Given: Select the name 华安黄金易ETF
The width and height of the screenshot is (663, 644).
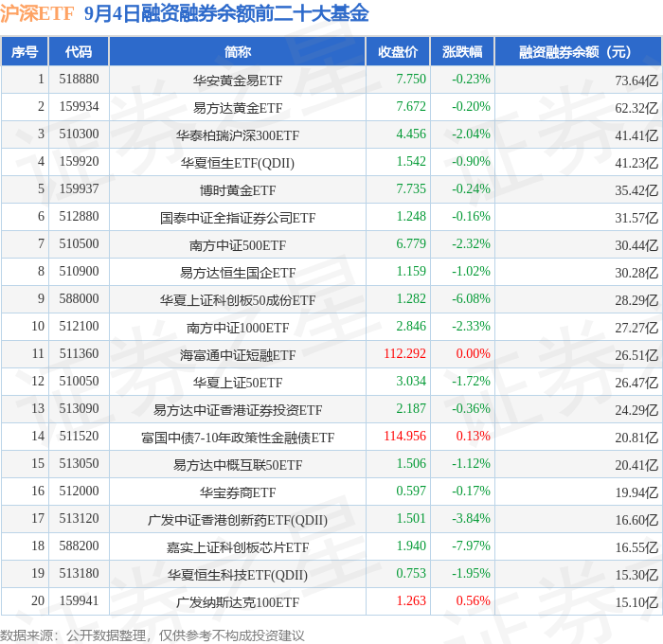Looking at the screenshot, I should tap(238, 80).
